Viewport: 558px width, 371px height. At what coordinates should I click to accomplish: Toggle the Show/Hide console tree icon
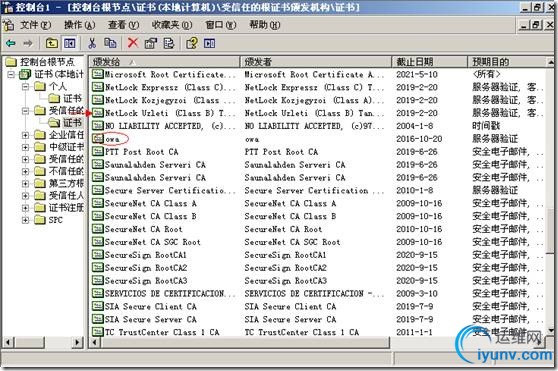click(x=69, y=43)
